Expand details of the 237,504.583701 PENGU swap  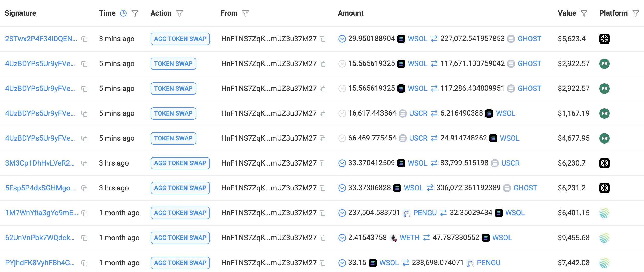tap(342, 213)
